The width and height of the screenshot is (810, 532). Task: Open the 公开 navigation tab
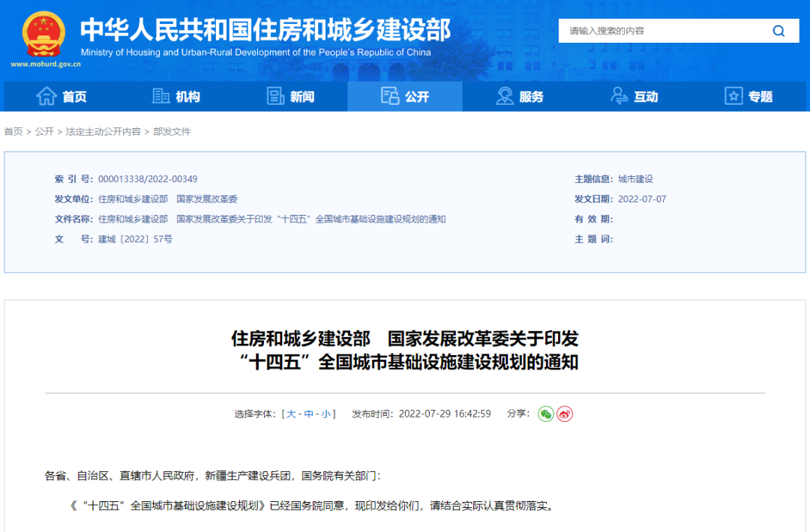click(x=405, y=97)
